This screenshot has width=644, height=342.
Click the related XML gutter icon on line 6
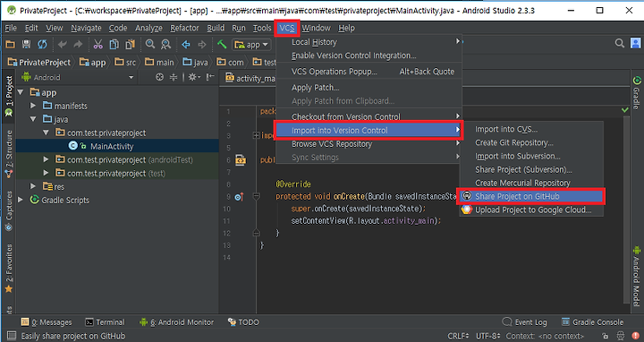point(241,160)
